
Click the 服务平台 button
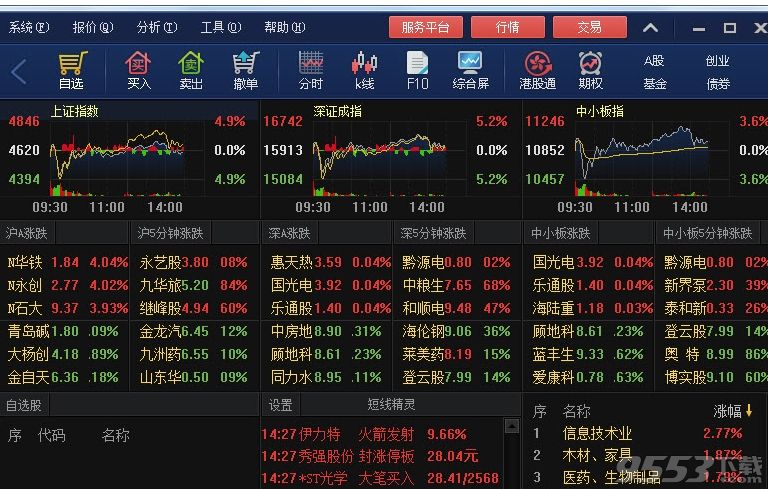coord(426,27)
